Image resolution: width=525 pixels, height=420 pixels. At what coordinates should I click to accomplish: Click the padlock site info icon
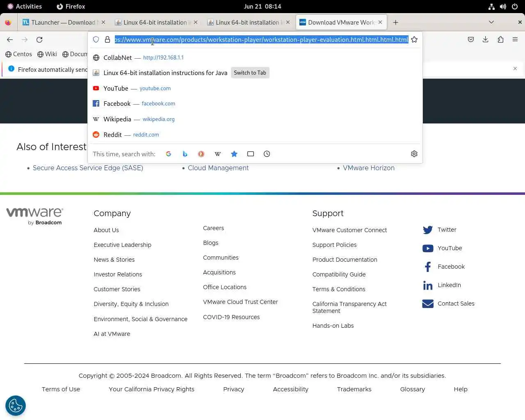(107, 39)
